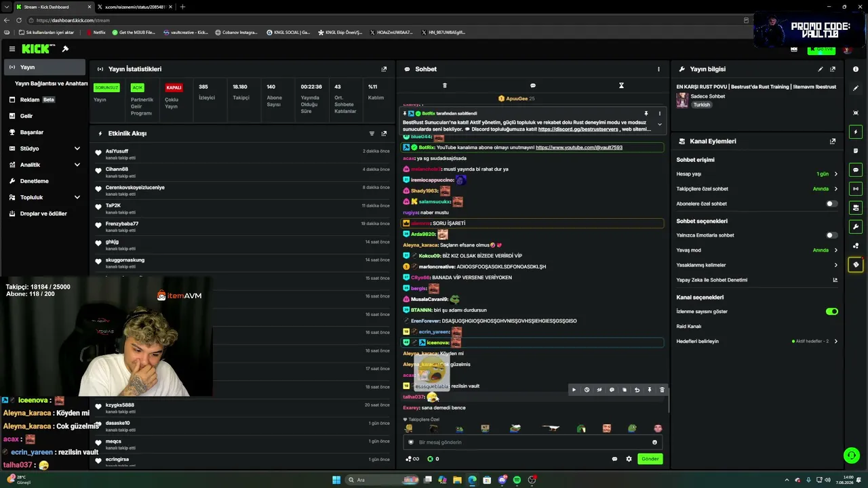Open Droplar ve ödüller in sidebar
Screen dimensions: 868x488
click(x=45, y=213)
